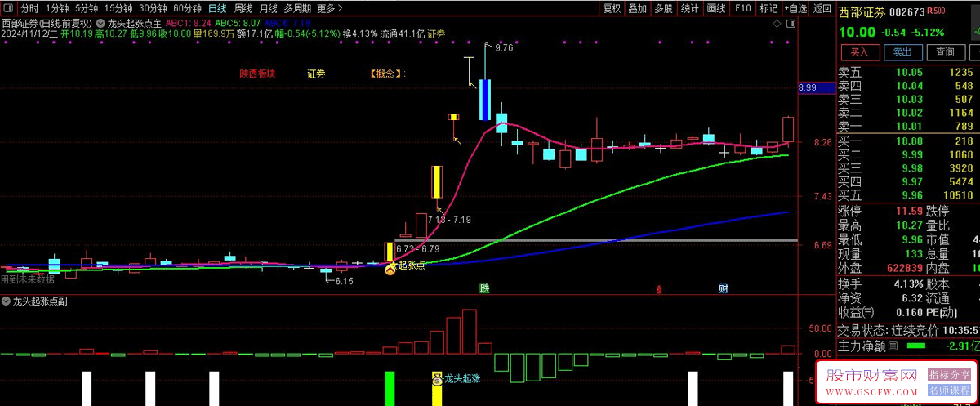Switch to 1分钟 chart period
980x406 pixels.
tap(56, 8)
